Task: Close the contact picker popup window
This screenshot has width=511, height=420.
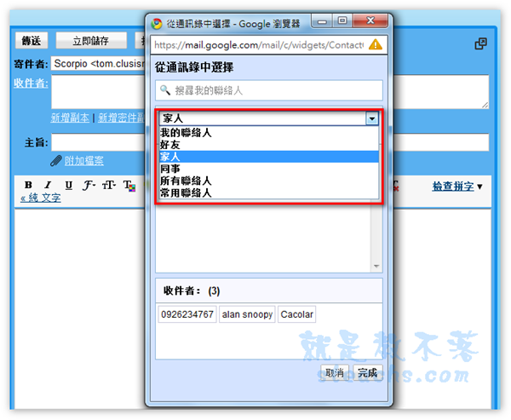Action: (x=370, y=21)
